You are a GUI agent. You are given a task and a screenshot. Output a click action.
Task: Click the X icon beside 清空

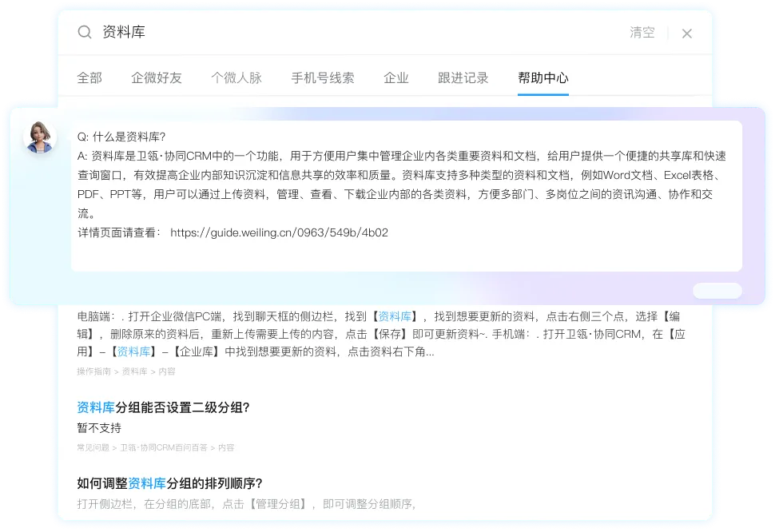coord(686,33)
